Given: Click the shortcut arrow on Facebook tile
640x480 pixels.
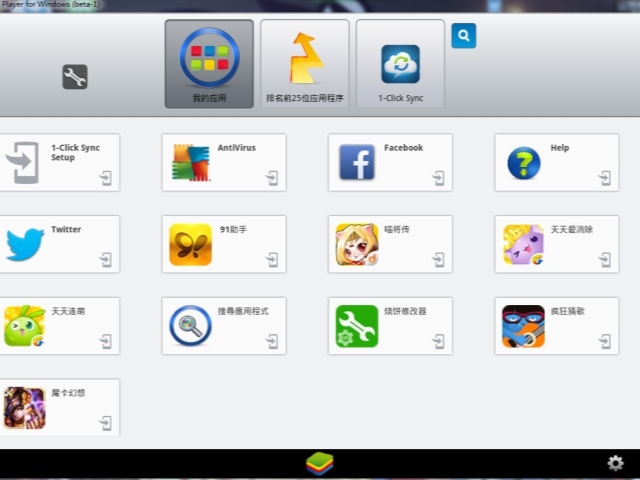Looking at the screenshot, I should click(x=438, y=178).
